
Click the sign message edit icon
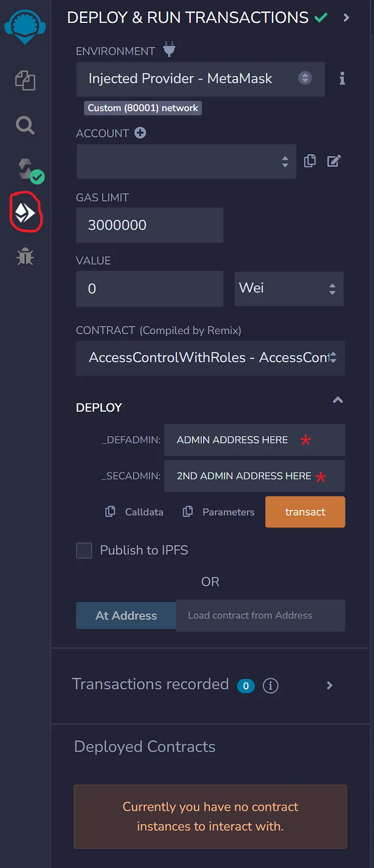pyautogui.click(x=334, y=161)
